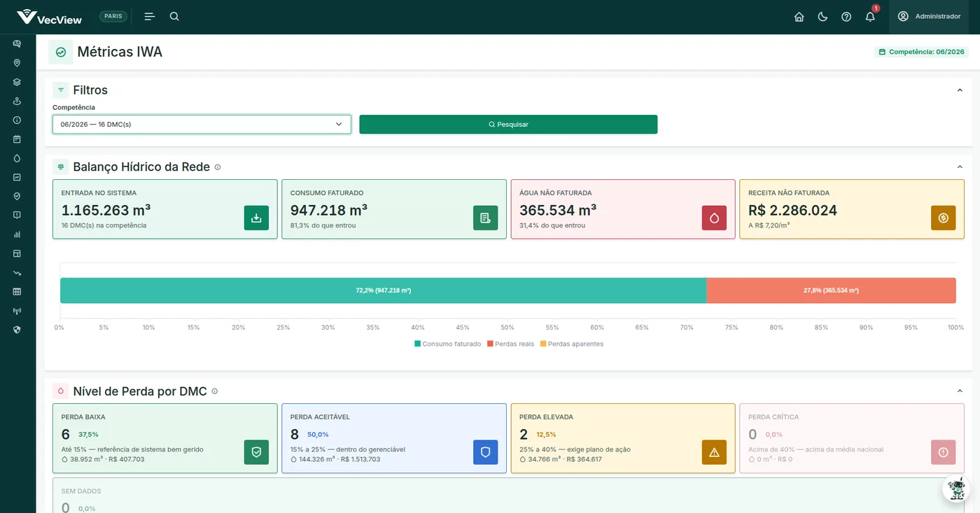Screen dimensions: 980x513
Task: Click the info circle sidebar icon
Action: 17,120
